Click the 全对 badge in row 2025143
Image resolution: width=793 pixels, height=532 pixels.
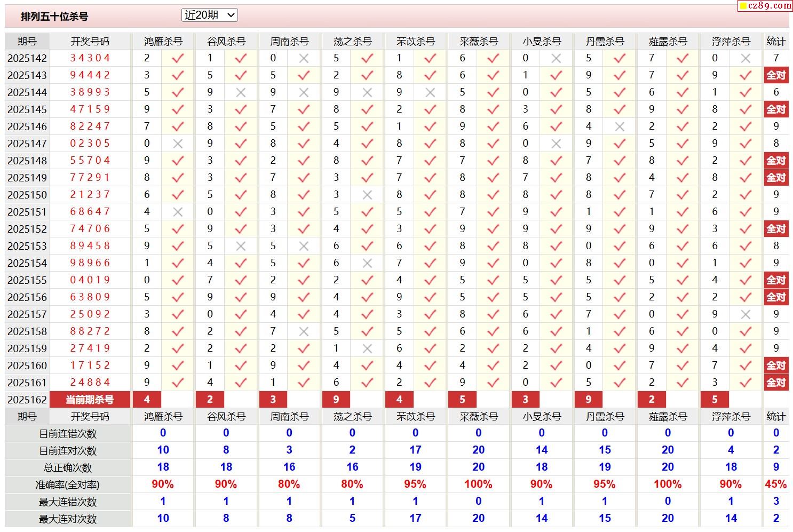(x=776, y=75)
